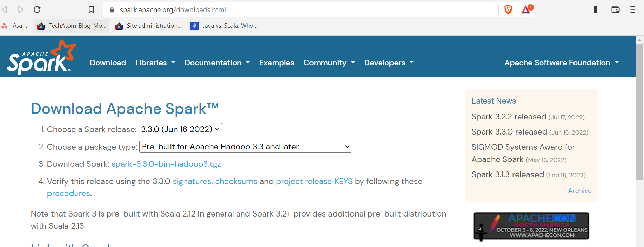
Task: Open the Spark release version dropdown
Action: (180, 129)
